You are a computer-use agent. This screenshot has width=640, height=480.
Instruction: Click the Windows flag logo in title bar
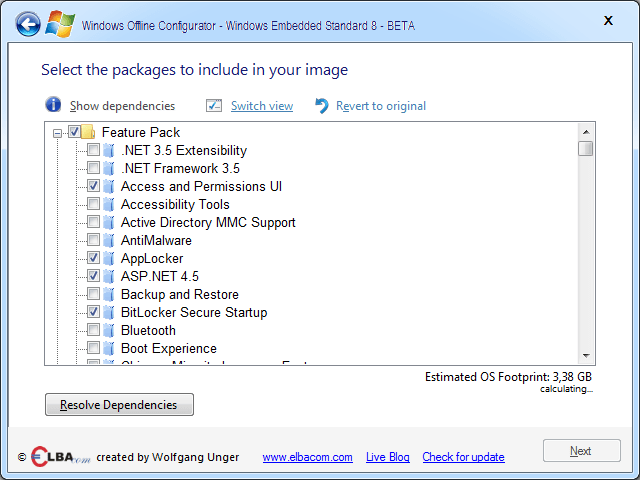coord(60,24)
